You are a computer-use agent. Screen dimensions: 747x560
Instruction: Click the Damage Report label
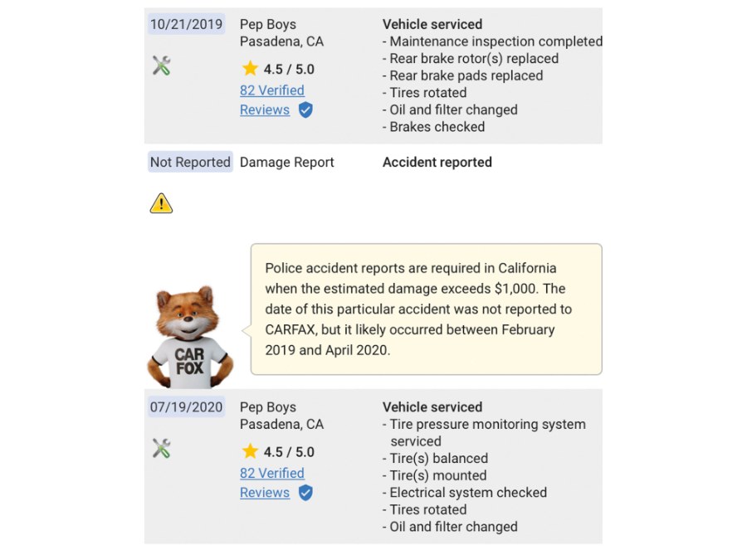(287, 163)
